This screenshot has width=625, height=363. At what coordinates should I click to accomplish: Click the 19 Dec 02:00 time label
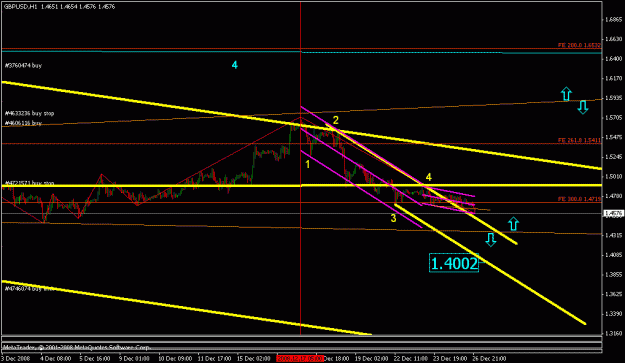point(371,359)
